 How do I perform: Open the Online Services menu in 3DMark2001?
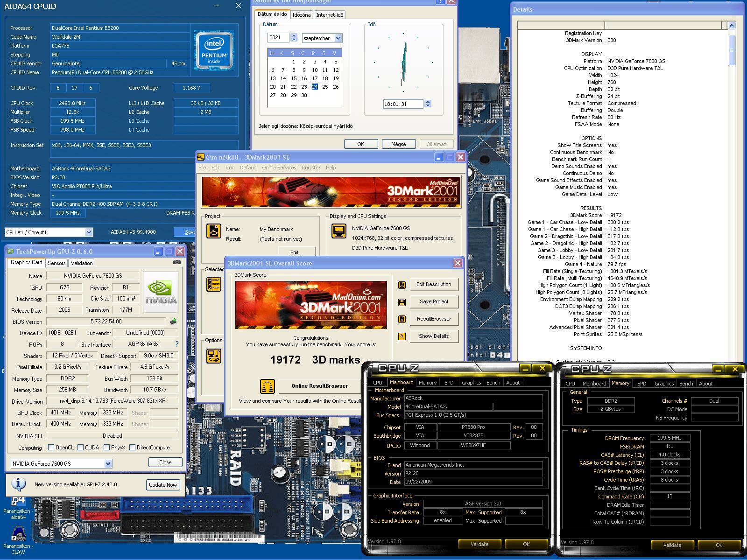pos(279,168)
